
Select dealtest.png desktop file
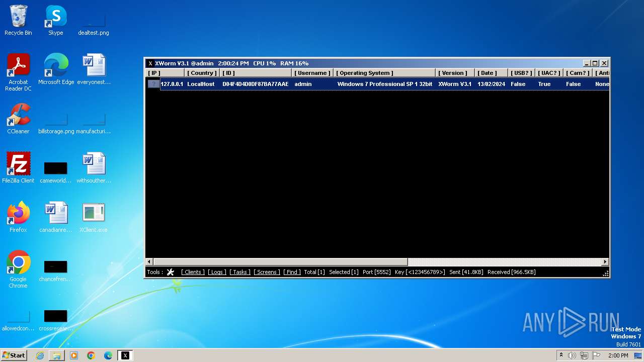(x=94, y=25)
